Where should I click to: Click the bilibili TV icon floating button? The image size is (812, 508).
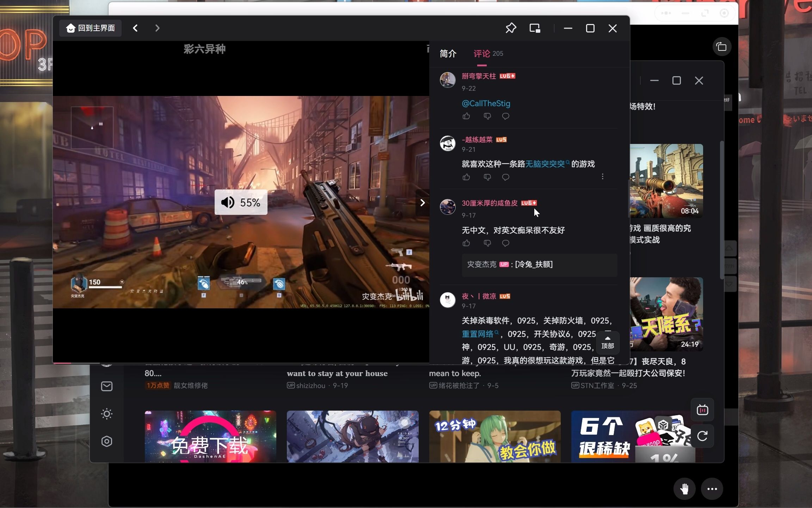click(x=702, y=410)
